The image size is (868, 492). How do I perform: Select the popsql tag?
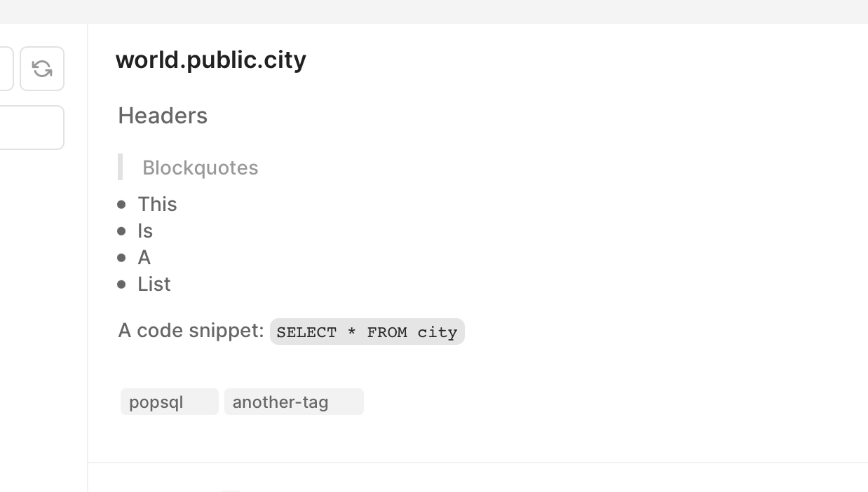(x=170, y=402)
